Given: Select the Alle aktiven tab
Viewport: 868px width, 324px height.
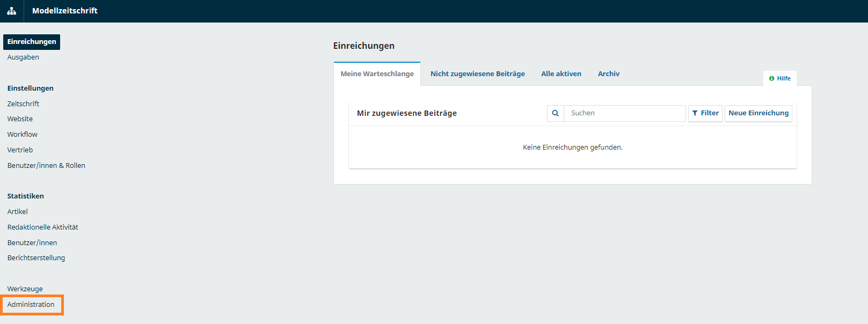Looking at the screenshot, I should point(561,74).
